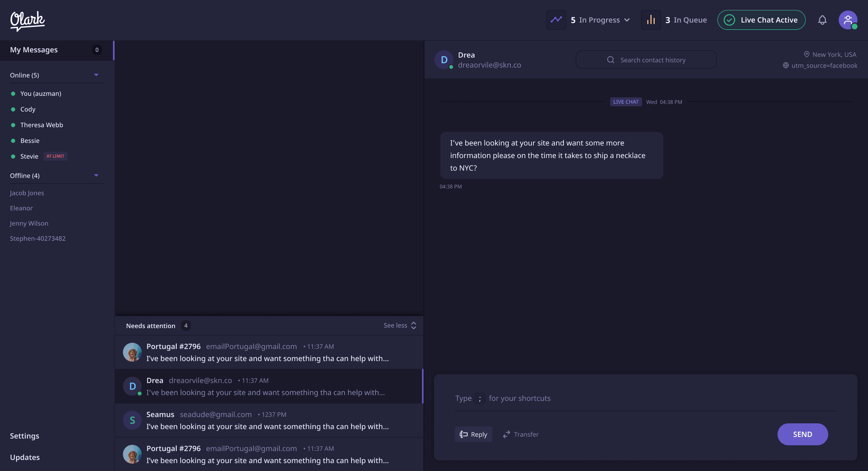Click the Olark logo
This screenshot has width=868, height=471.
pos(28,21)
